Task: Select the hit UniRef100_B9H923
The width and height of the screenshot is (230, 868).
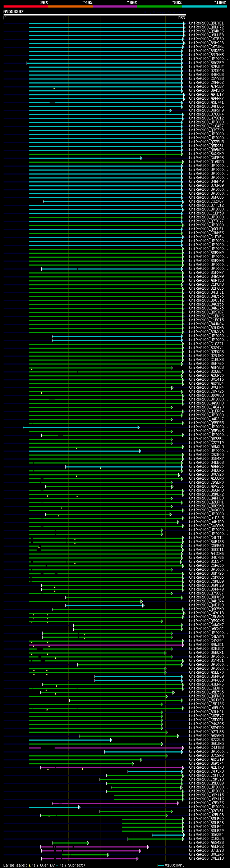Action: (206, 43)
